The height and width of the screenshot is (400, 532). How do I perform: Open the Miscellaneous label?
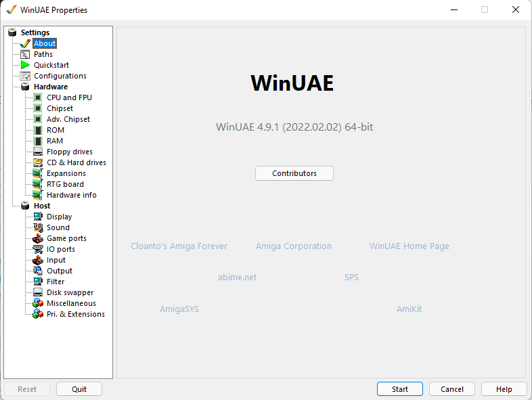(x=71, y=303)
